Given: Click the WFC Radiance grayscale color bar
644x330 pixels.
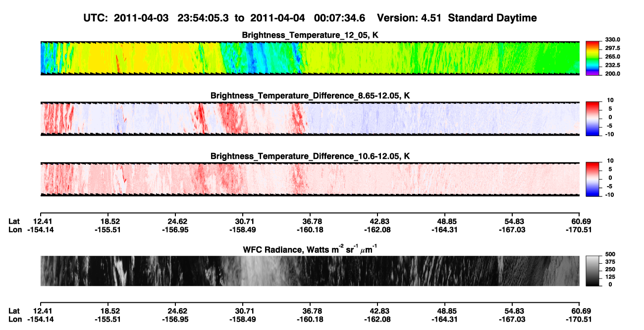Looking at the screenshot, I should coord(593,271).
